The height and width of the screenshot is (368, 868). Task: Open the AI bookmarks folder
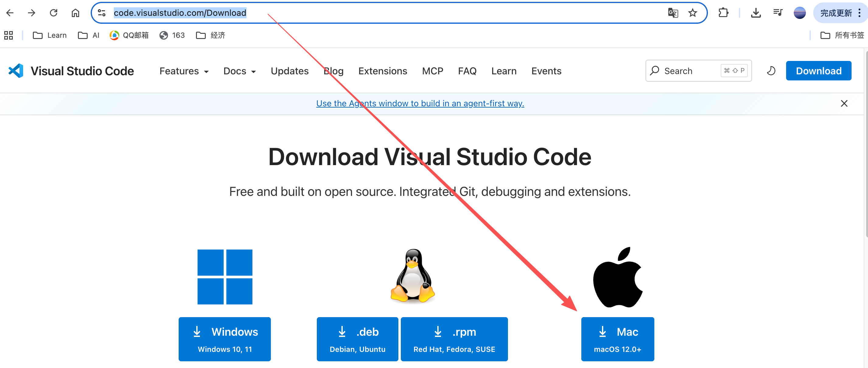pyautogui.click(x=88, y=35)
